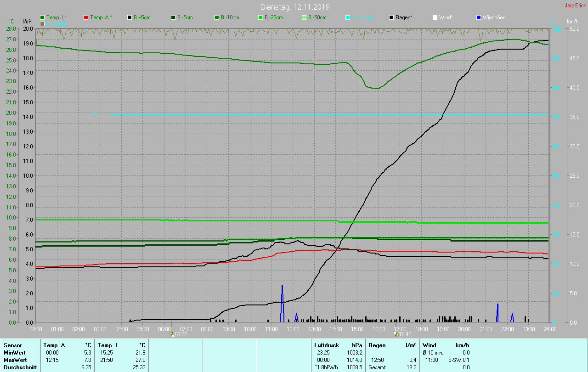
Task: Click the Wind header in the table
Action: coord(430,345)
